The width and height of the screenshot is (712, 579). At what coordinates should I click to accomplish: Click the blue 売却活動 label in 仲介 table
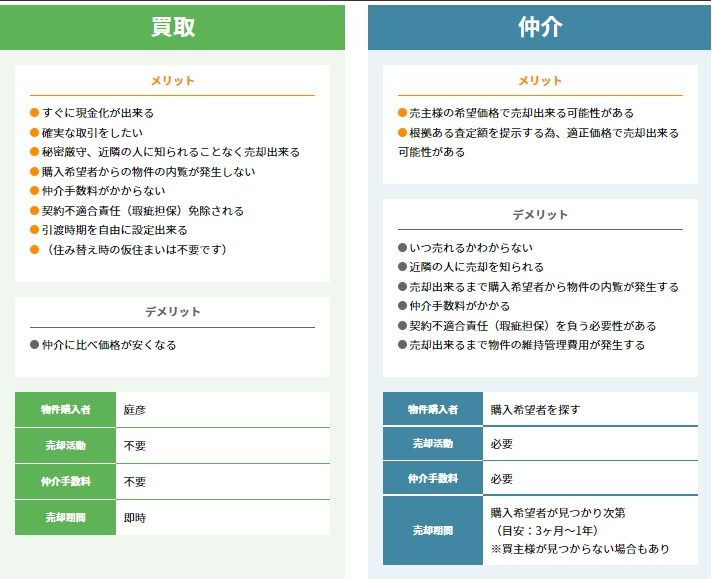433,444
